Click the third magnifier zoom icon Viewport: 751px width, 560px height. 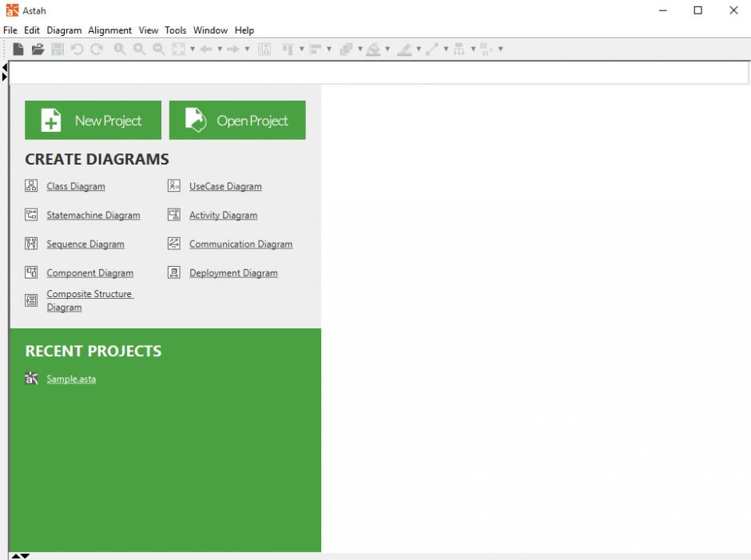pos(159,49)
